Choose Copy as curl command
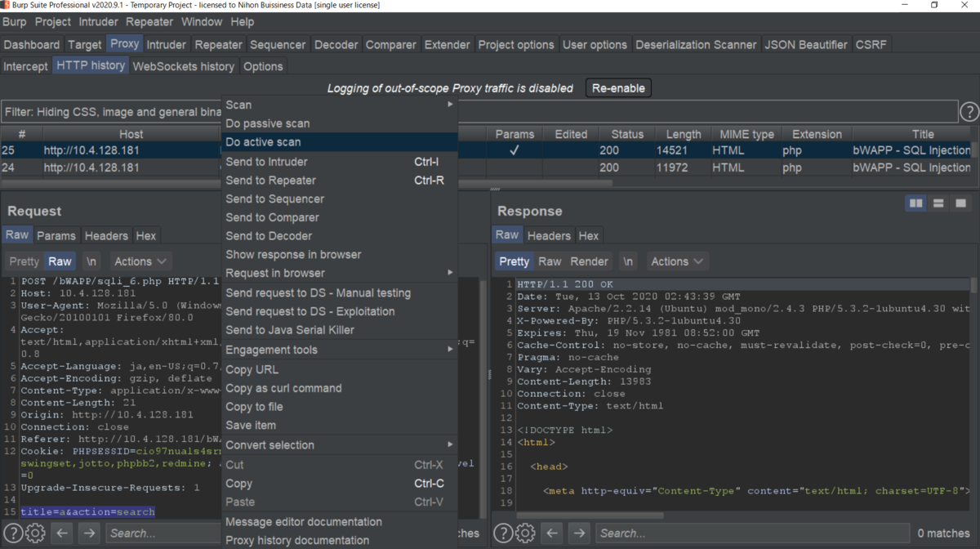Screen dimensions: 980x549 [339, 388]
